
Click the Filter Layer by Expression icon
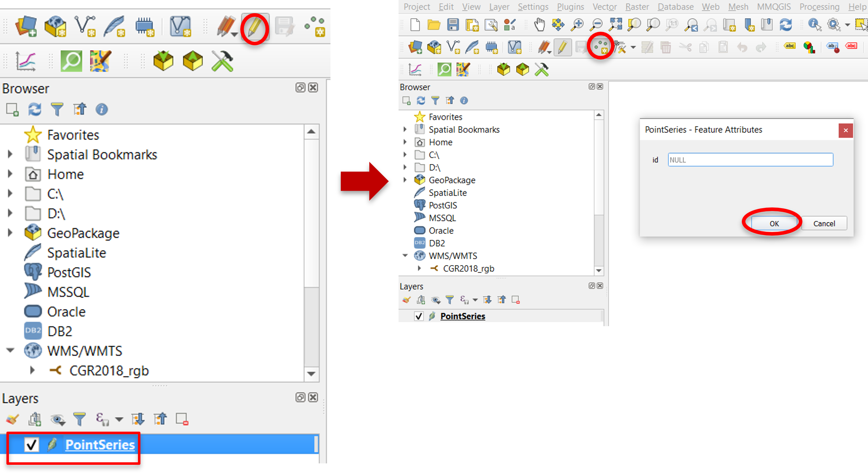(x=99, y=420)
